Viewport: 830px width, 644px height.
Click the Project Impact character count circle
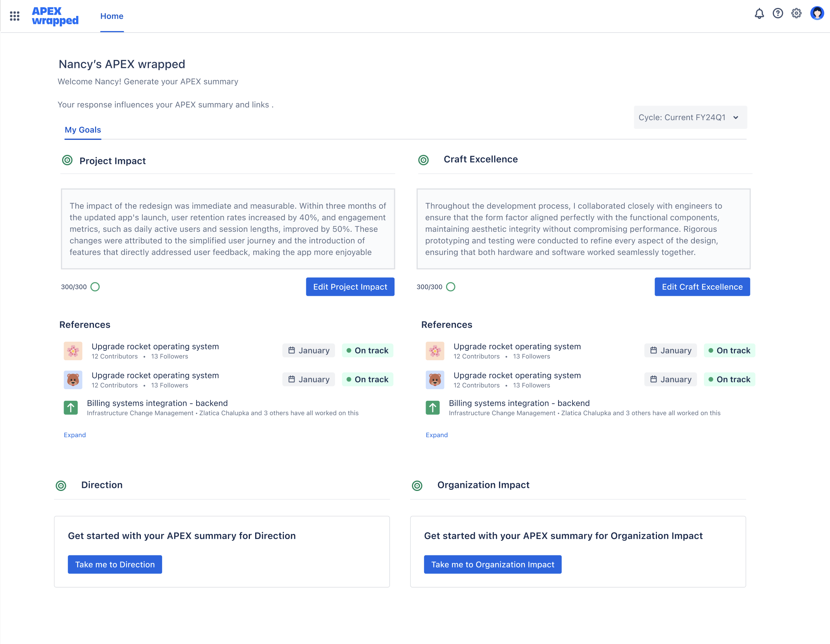(95, 287)
